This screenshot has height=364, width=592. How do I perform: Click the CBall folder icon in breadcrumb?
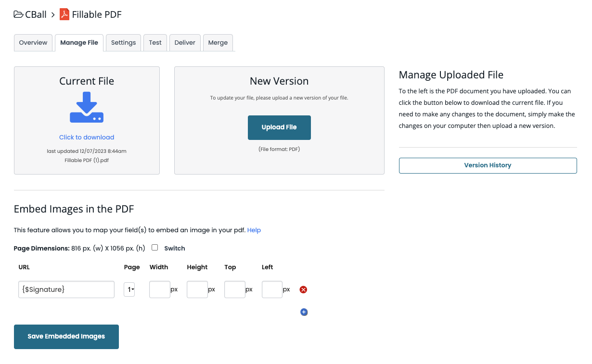(19, 14)
